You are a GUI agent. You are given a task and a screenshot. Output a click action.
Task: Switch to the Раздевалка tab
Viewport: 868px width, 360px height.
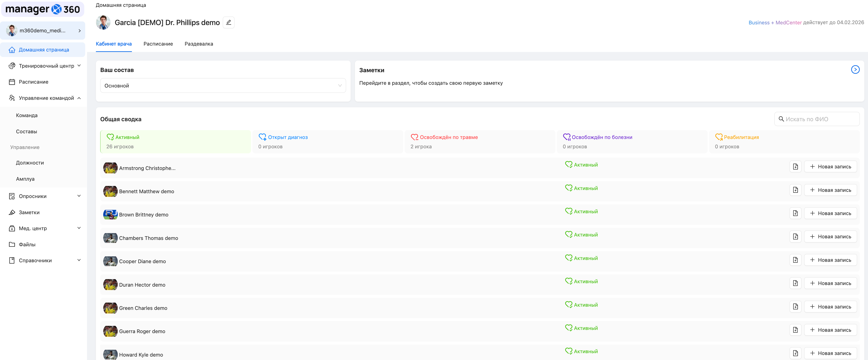point(198,44)
